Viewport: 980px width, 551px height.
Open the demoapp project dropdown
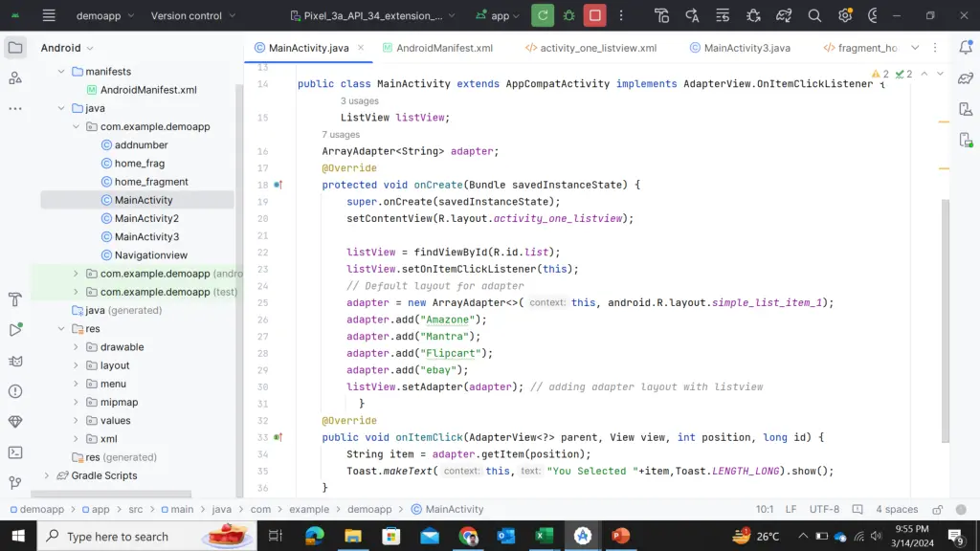[x=105, y=15]
